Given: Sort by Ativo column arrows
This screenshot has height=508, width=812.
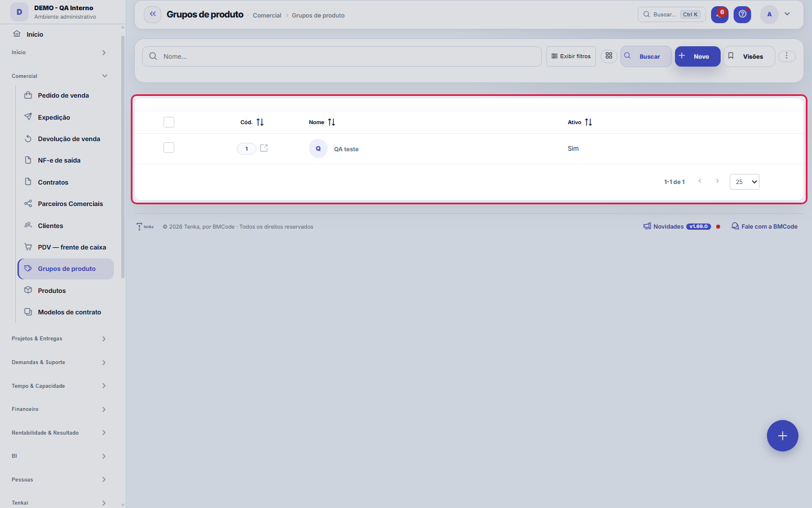Looking at the screenshot, I should click(x=589, y=122).
